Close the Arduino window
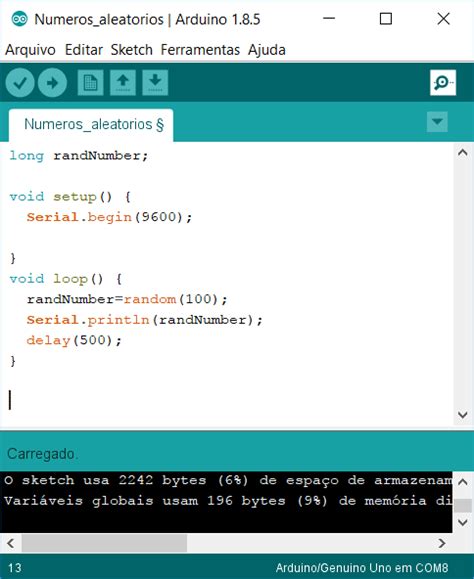The height and width of the screenshot is (579, 474). click(x=443, y=18)
